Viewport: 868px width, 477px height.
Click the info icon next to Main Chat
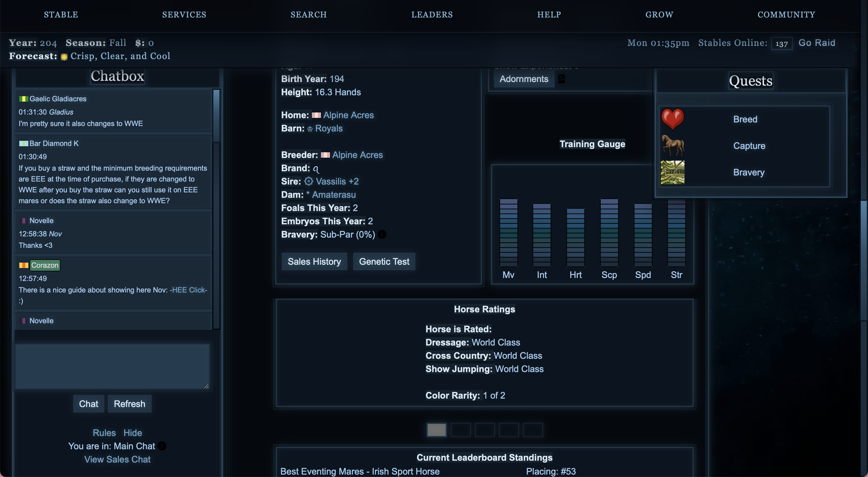[162, 446]
